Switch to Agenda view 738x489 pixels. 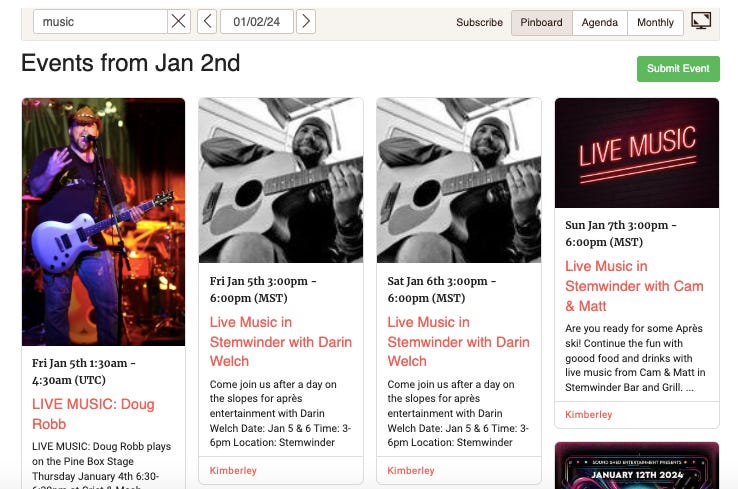click(x=600, y=23)
